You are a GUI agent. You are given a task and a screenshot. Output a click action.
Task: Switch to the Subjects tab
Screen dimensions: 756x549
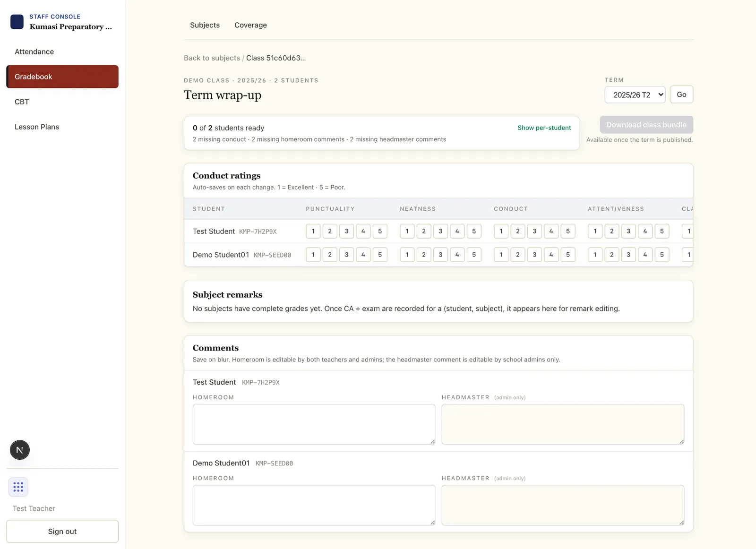pos(205,25)
